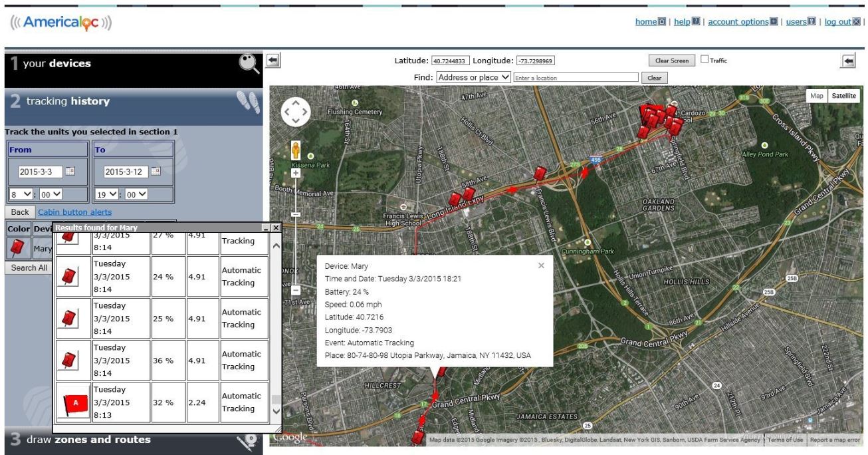Enable the Traffic checkbox

(705, 60)
